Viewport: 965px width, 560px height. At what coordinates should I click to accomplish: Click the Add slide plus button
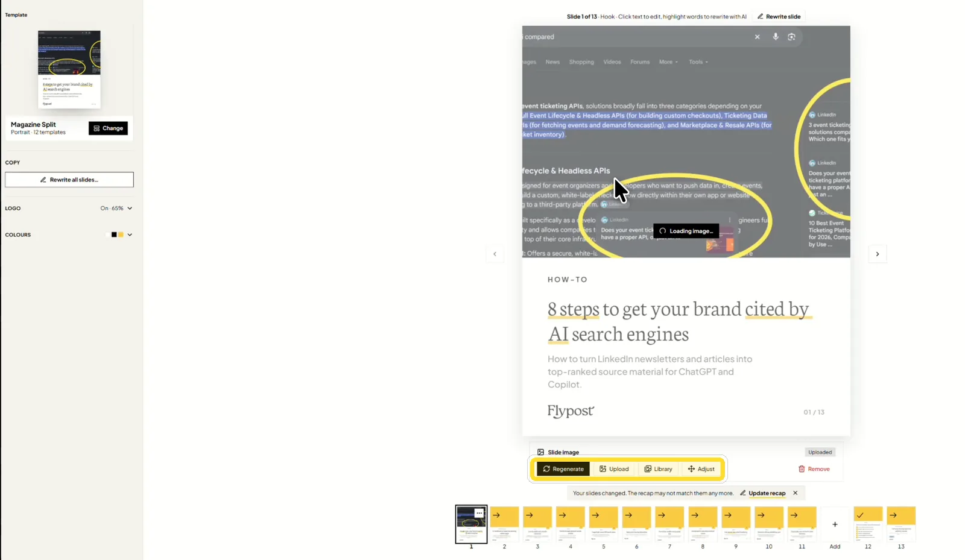click(x=835, y=524)
